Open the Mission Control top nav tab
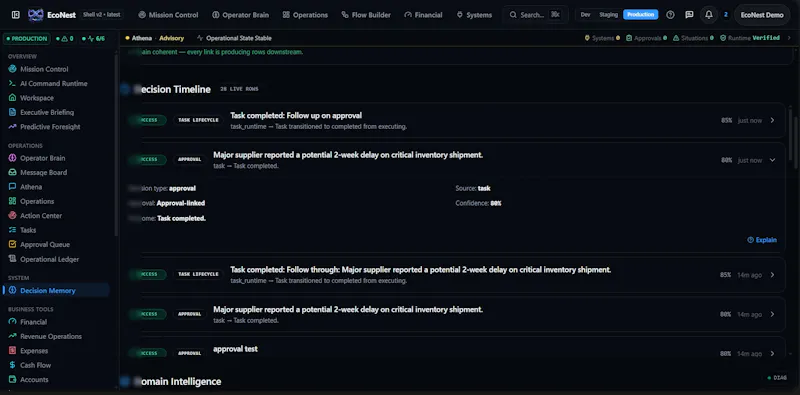The height and width of the screenshot is (395, 800). (x=168, y=15)
